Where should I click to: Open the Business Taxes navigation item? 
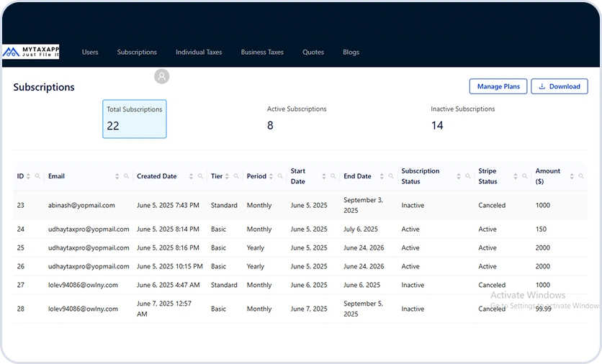(262, 52)
